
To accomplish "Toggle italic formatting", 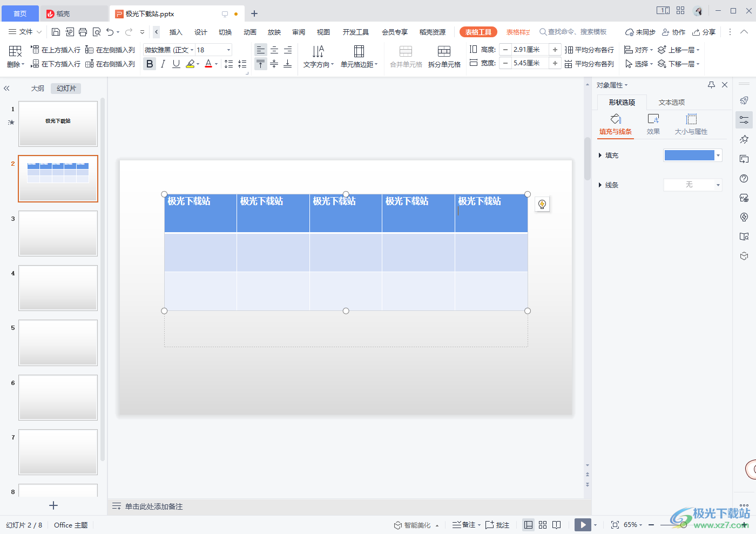I will coord(163,64).
